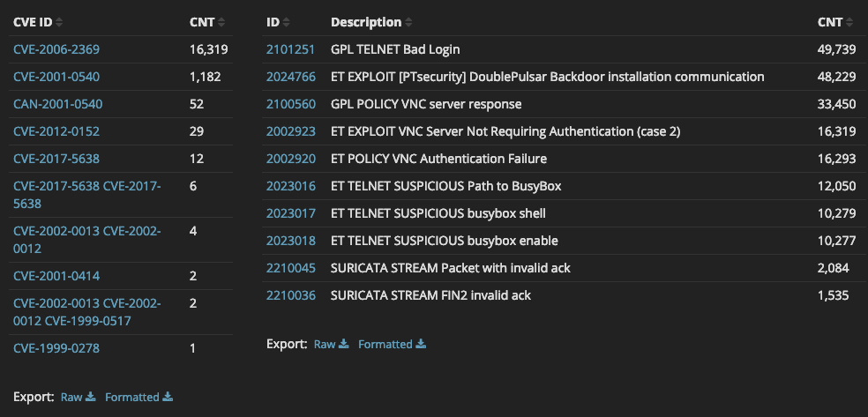Screen dimensions: 868x417
Task: Click count 33,450 in signature table
Action: click(836, 104)
